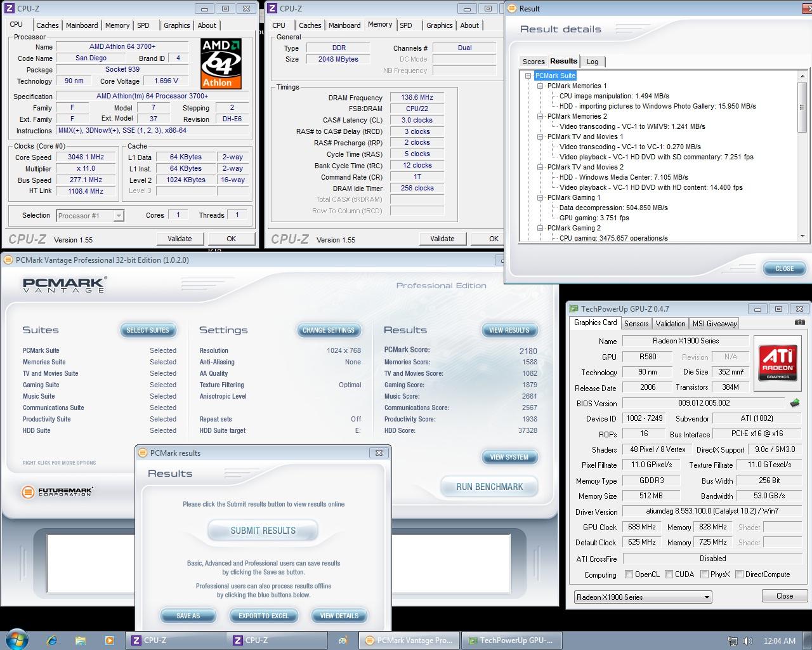
Task: Click the EXPORT TO EXCEL button
Action: click(x=263, y=616)
